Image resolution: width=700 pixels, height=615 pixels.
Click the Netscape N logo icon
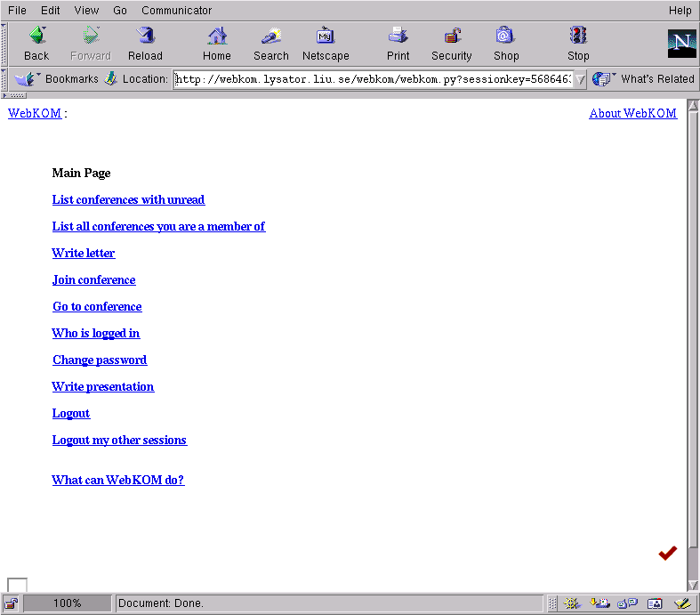coord(681,43)
